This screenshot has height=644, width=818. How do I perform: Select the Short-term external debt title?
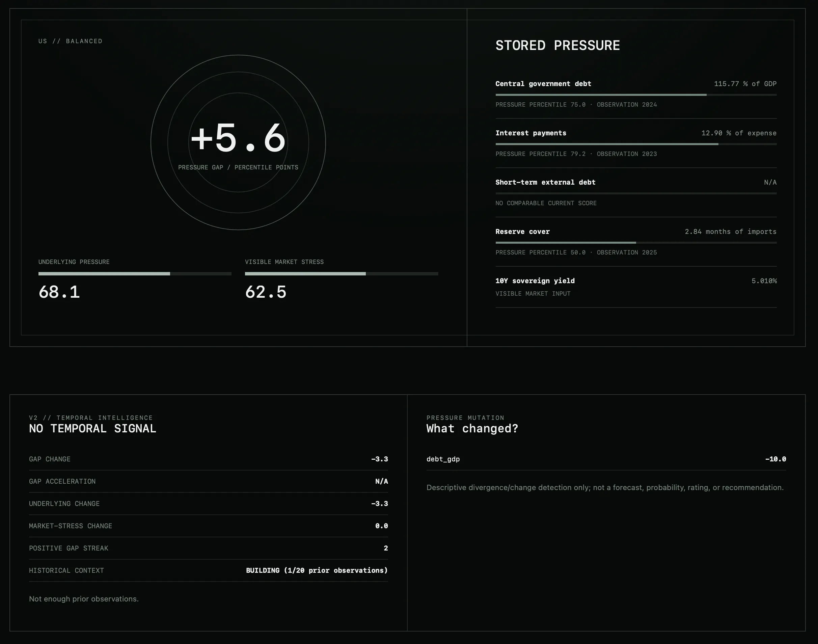click(x=545, y=183)
